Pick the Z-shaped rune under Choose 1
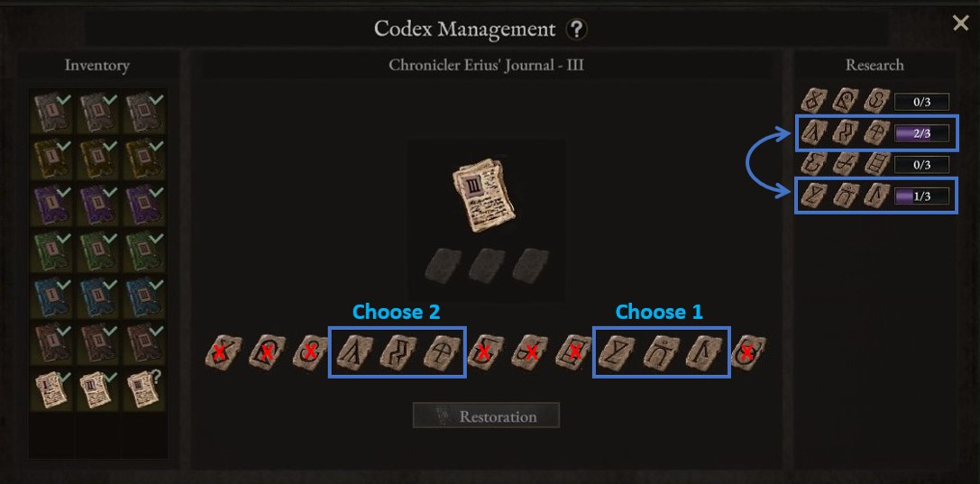This screenshot has width=980, height=484. click(x=617, y=352)
